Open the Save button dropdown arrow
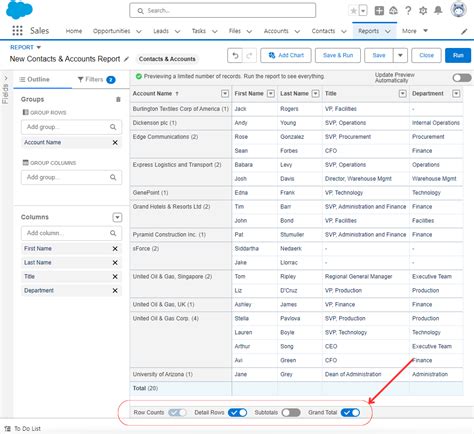The image size is (474, 434). click(400, 55)
